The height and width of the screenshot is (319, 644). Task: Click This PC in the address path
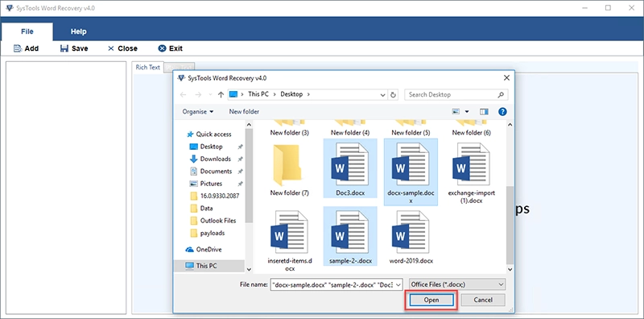[258, 94]
